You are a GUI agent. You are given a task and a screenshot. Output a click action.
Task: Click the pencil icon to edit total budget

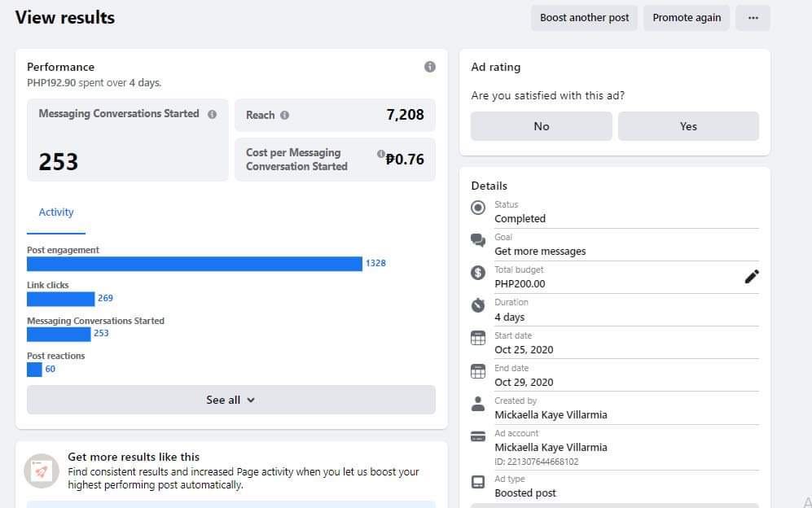(x=752, y=277)
